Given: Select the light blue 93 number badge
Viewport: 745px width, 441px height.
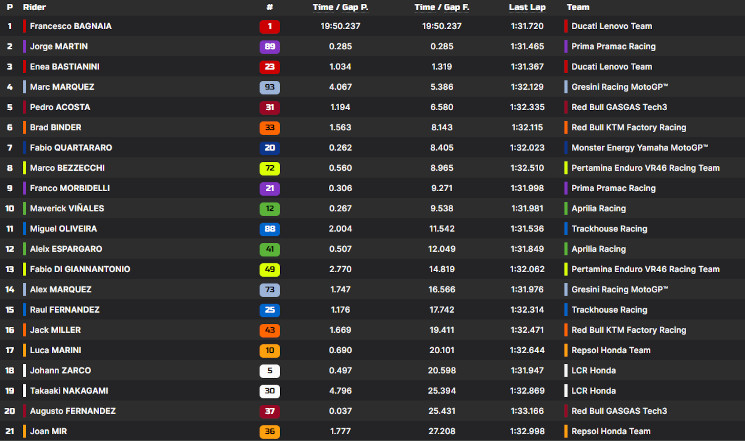Looking at the screenshot, I should click(x=269, y=87).
